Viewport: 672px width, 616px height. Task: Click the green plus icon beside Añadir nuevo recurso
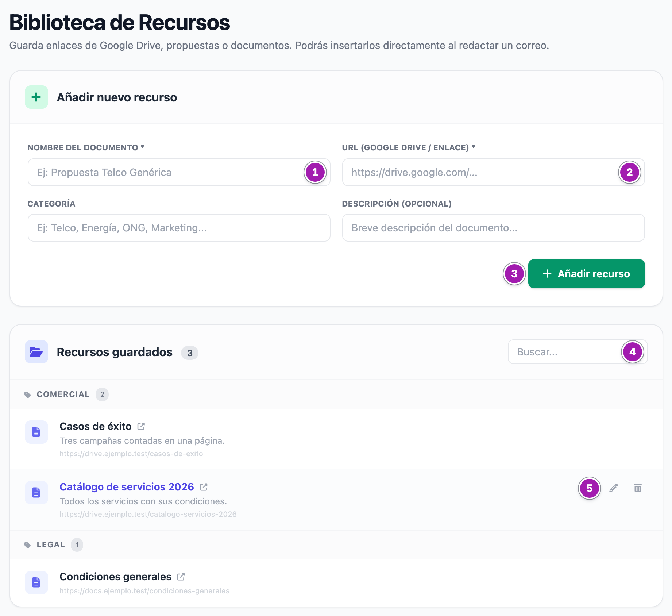pyautogui.click(x=36, y=97)
